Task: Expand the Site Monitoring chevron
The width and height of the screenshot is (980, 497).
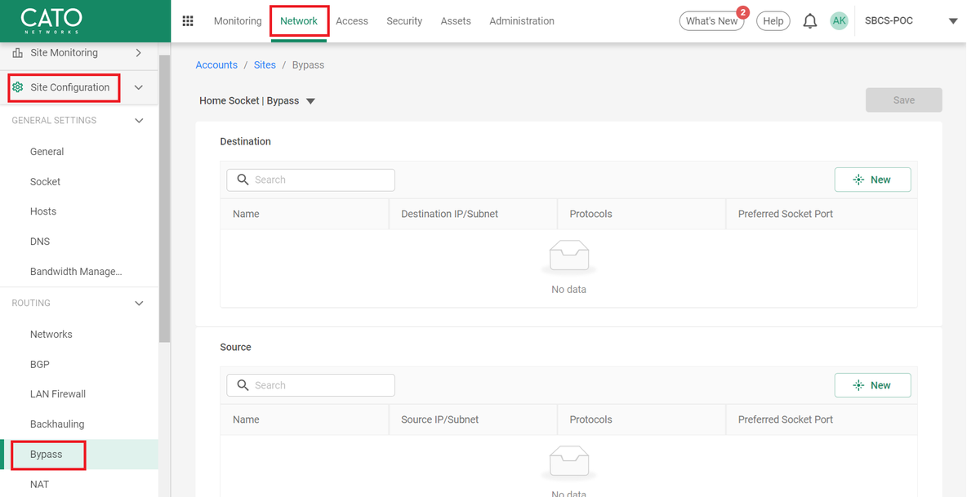Action: coord(139,53)
